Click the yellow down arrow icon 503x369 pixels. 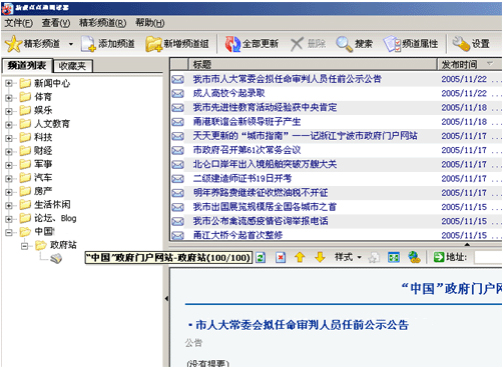320,257
